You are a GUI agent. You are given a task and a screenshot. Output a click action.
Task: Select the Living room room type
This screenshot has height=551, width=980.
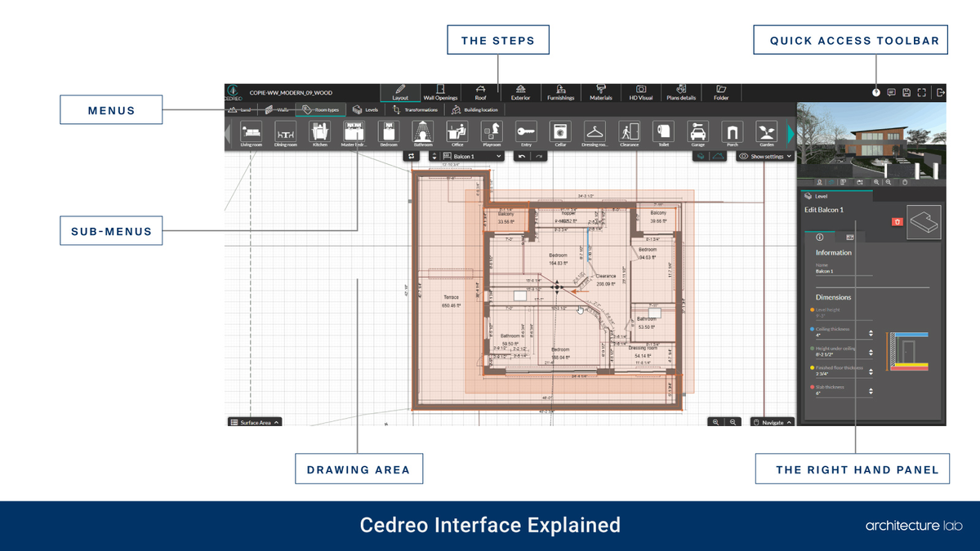coord(251,134)
